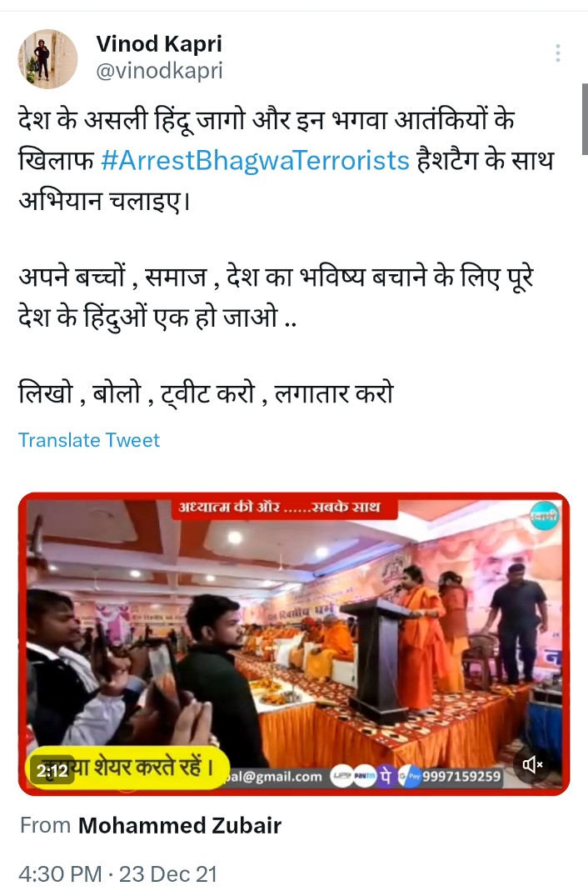Open the #ArrestBhagwaTerrorists hashtag
Image resolution: width=588 pixels, height=896 pixels.
pyautogui.click(x=255, y=161)
